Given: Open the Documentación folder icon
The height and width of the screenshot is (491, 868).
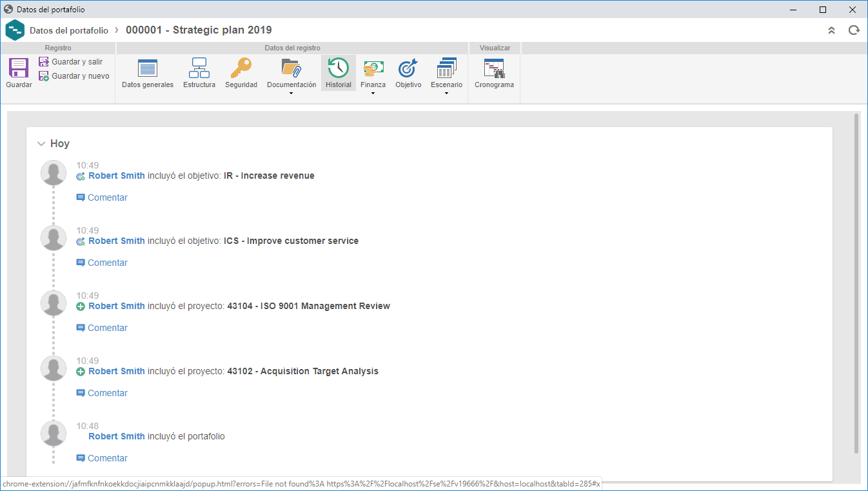Looking at the screenshot, I should coord(291,68).
